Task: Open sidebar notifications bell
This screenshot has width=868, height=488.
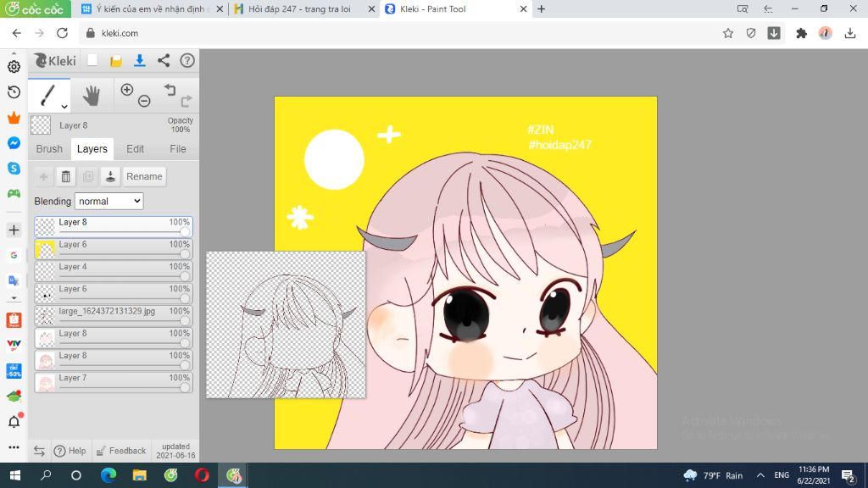Action: pyautogui.click(x=14, y=421)
